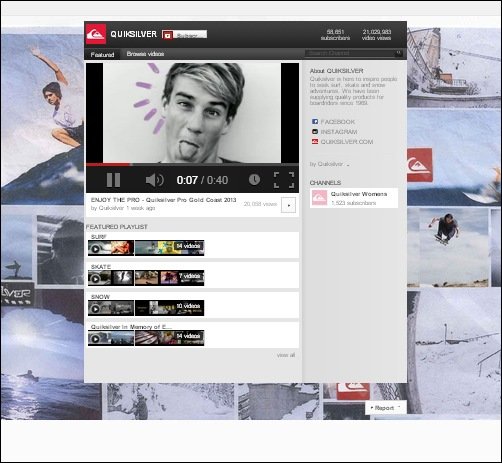Play the first SURF playlist thumbnail

tap(111, 248)
